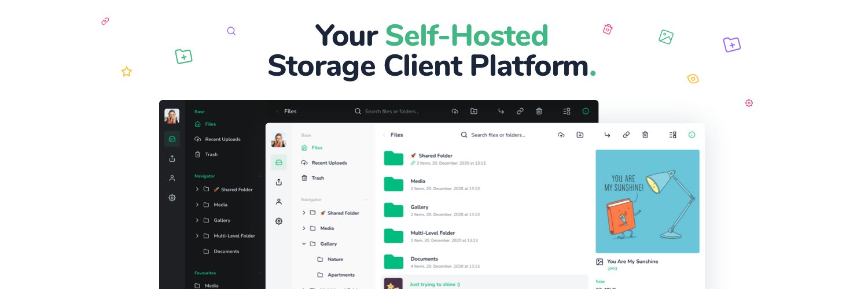The width and height of the screenshot is (868, 289).
Task: Collapse the Favourites section in dark window
Action: pyautogui.click(x=259, y=273)
